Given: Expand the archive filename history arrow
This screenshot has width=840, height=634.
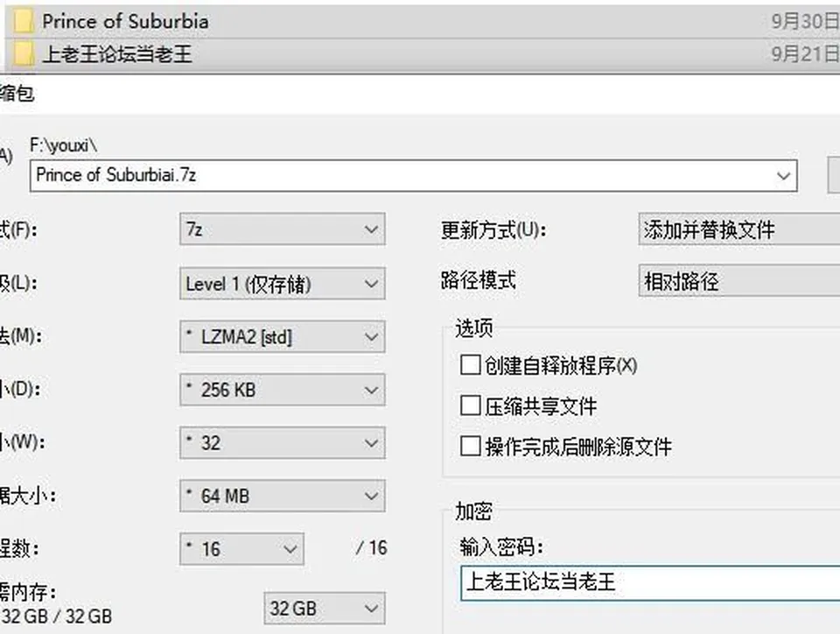Looking at the screenshot, I should click(x=783, y=175).
